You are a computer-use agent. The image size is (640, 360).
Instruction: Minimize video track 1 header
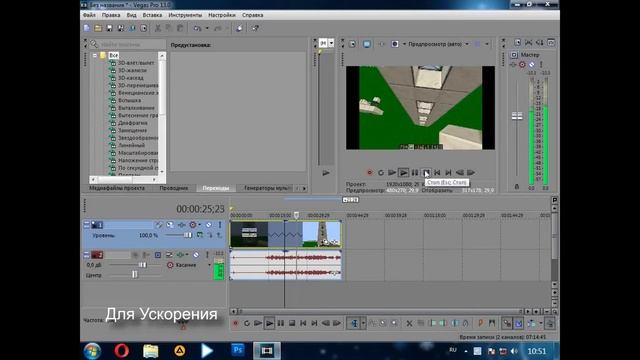tap(87, 225)
